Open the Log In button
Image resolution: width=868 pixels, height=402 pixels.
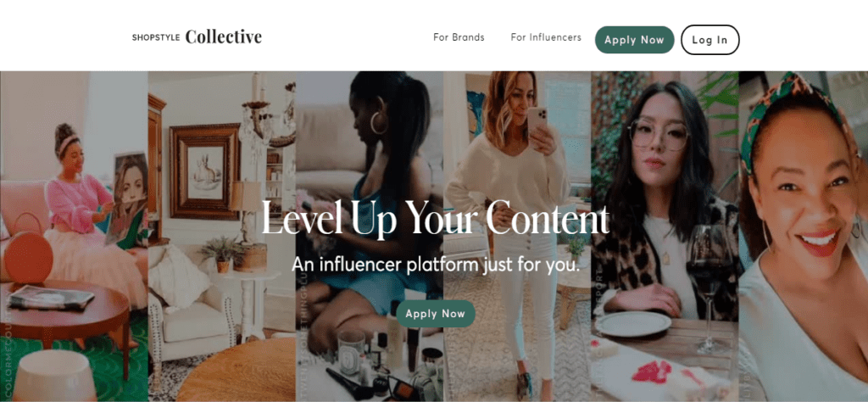(x=709, y=40)
